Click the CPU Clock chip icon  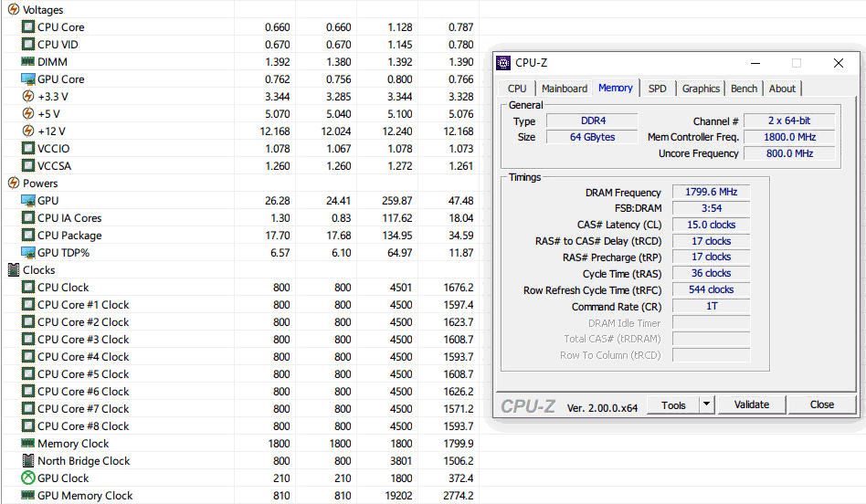(27, 287)
